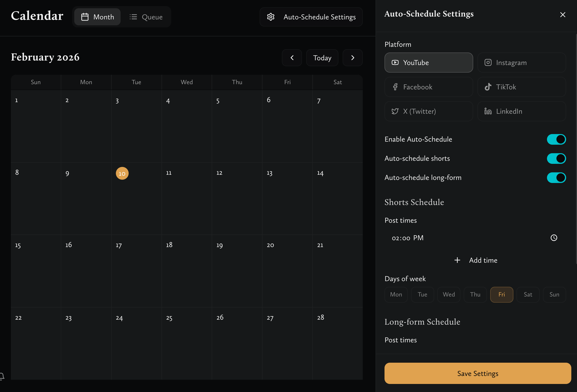Screen dimensions: 577x392
Task: Go to the previous month with the left chevron
Action: (x=292, y=58)
